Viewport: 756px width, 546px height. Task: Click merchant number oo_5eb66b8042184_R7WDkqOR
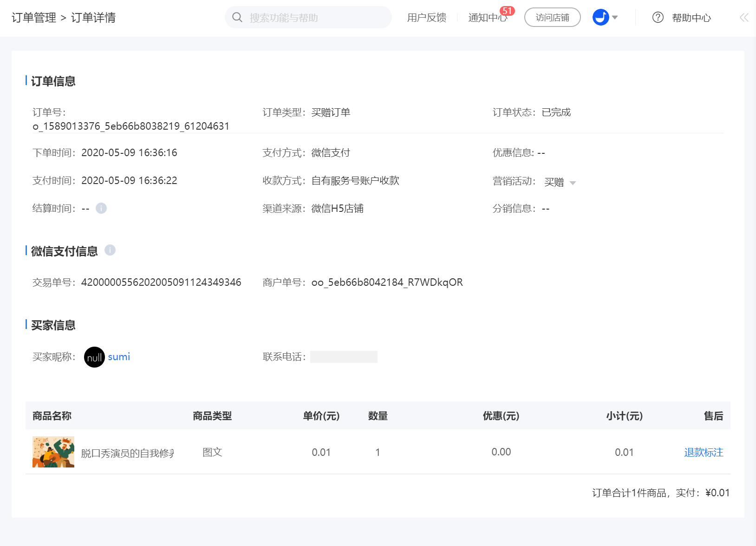pyautogui.click(x=387, y=283)
